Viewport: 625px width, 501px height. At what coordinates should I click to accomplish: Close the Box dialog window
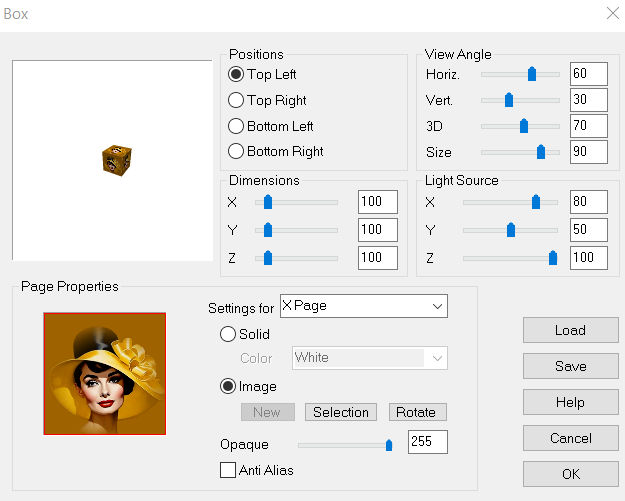[613, 13]
